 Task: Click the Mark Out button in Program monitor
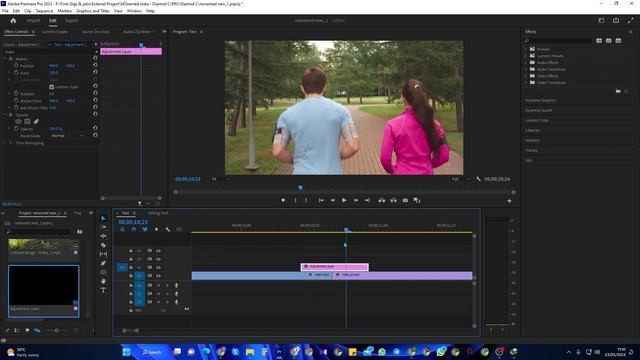click(x=306, y=200)
